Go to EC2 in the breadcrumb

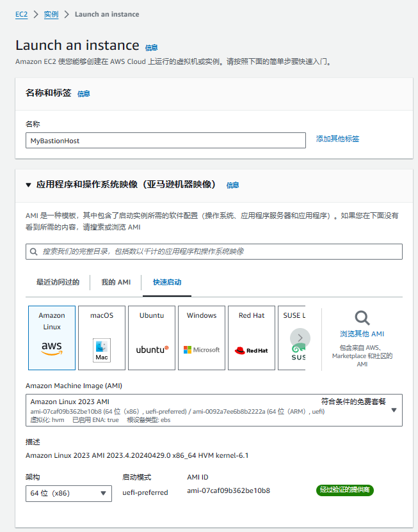coord(21,14)
